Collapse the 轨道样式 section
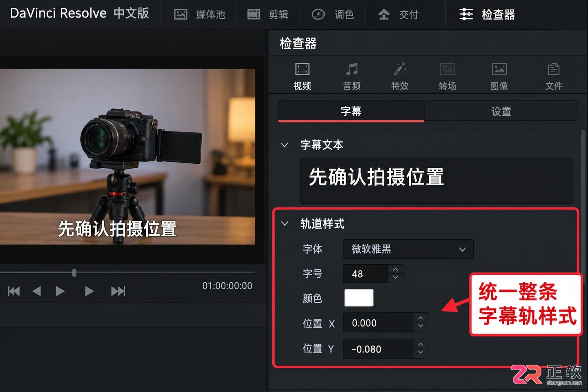The image size is (588, 392). click(285, 224)
